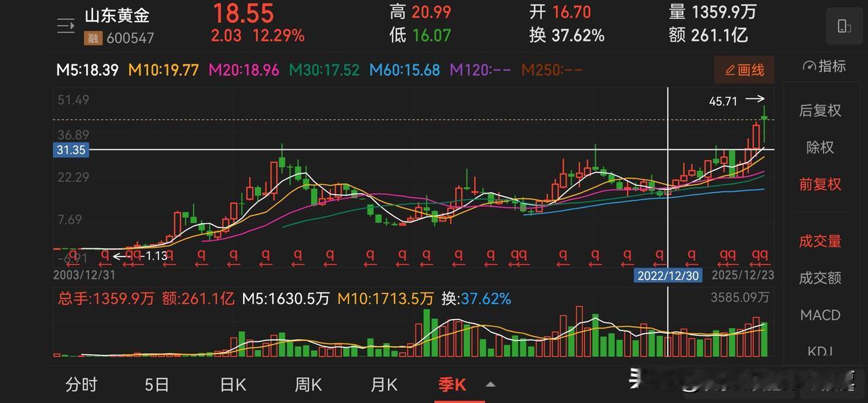Select 后复权 price adjustment
Image resolution: width=868 pixels, height=403 pixels.
click(x=820, y=111)
